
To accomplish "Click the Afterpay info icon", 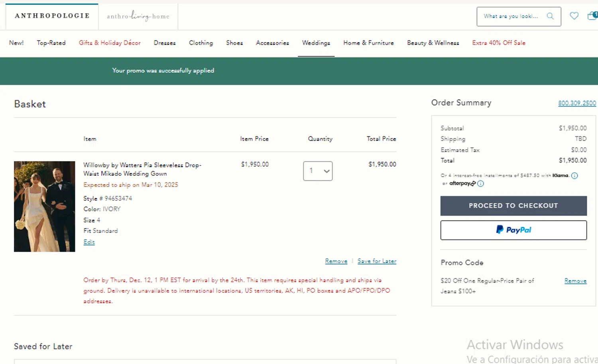I will point(481,183).
